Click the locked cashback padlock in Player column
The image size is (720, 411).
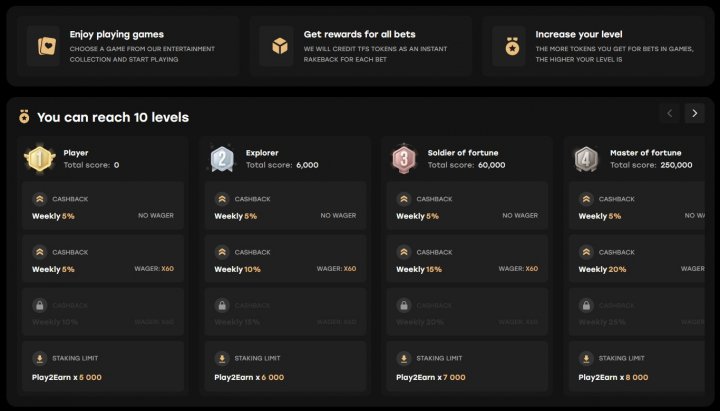coord(39,305)
